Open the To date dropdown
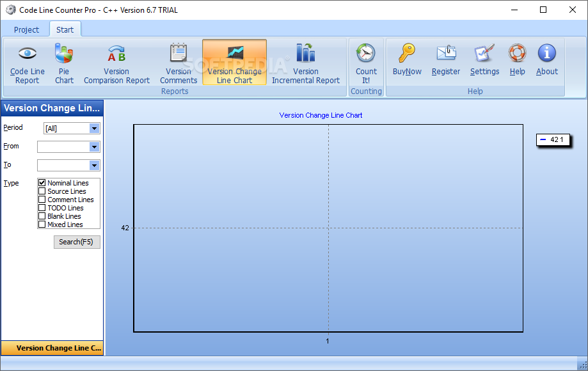This screenshot has width=588, height=371. click(x=95, y=165)
